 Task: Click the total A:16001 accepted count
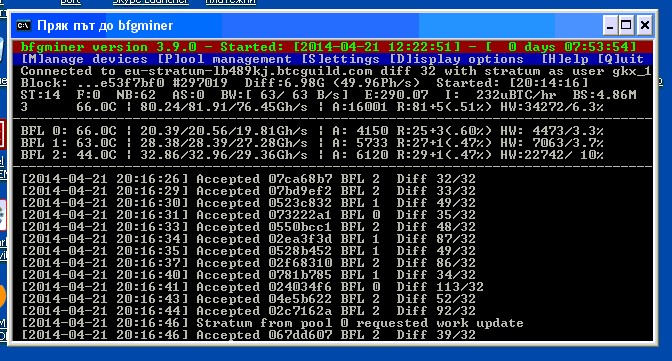pyautogui.click(x=360, y=107)
